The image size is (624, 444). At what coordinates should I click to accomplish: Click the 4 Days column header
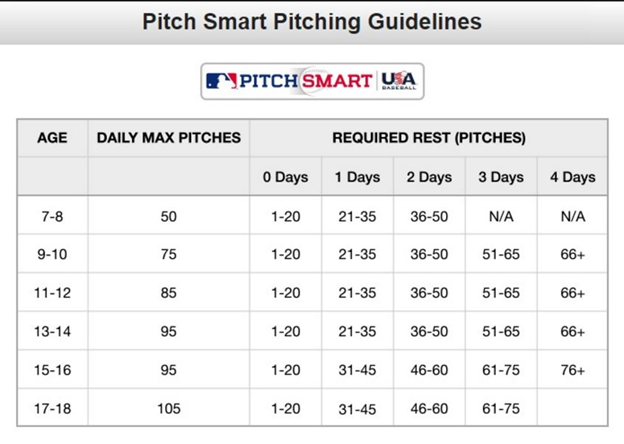click(573, 177)
